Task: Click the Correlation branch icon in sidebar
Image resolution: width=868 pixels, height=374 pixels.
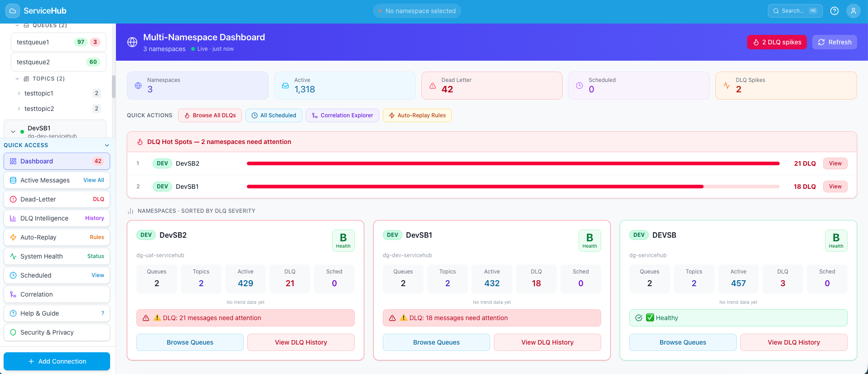Action: tap(13, 294)
